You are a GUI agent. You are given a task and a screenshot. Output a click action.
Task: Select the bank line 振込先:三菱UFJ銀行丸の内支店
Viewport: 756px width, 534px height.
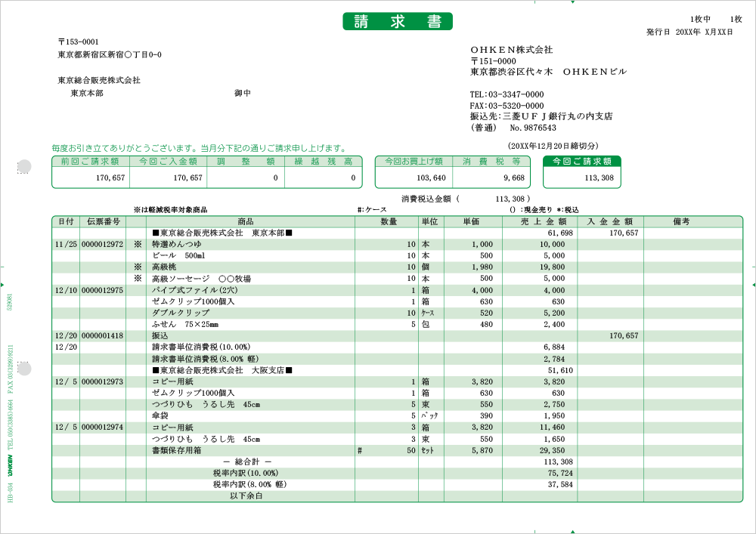541,116
